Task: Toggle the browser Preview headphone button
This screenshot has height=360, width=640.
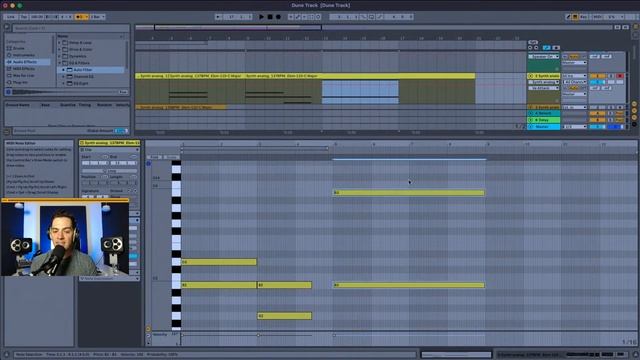Action: (8, 92)
